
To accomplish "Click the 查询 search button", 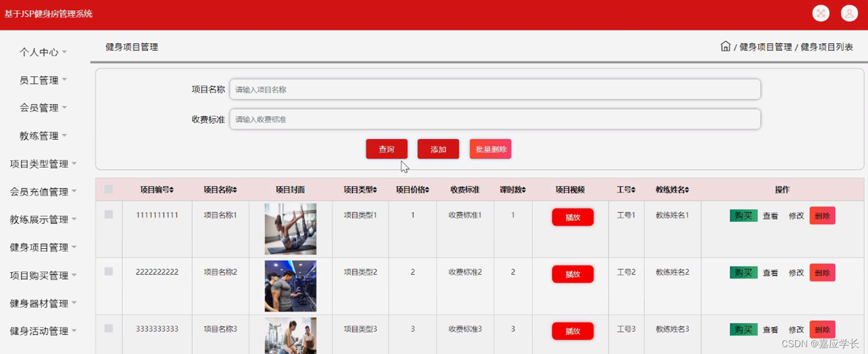I will (x=387, y=149).
